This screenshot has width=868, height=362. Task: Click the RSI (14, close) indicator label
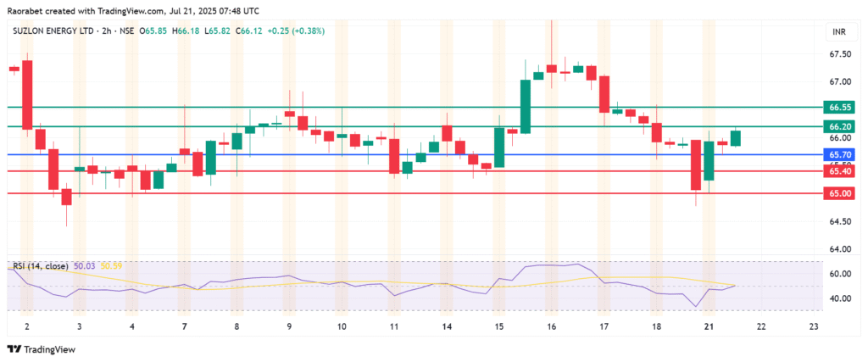pyautogui.click(x=41, y=266)
